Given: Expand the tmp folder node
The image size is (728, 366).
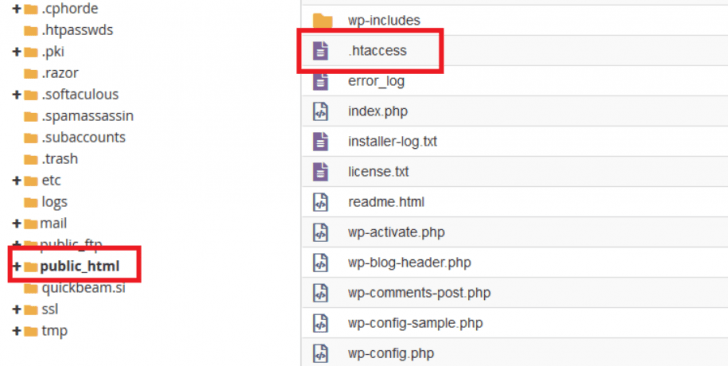Looking at the screenshot, I should (17, 331).
